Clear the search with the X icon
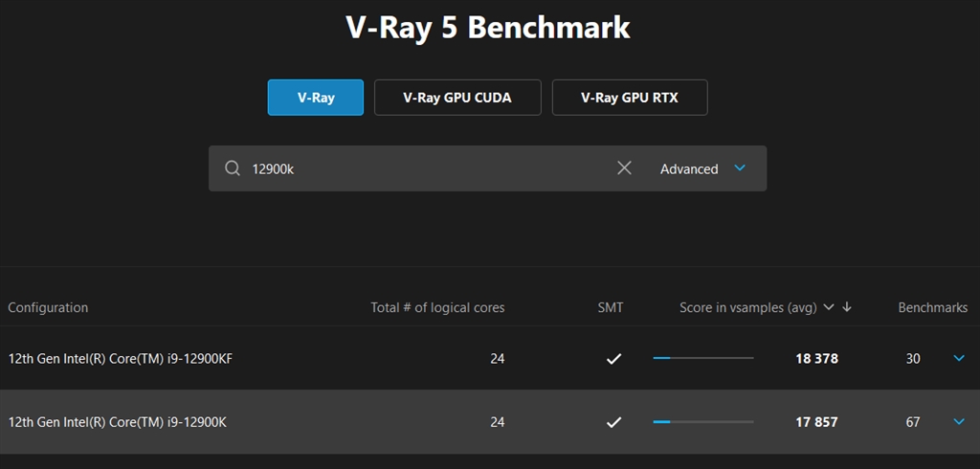980x469 pixels. (624, 168)
